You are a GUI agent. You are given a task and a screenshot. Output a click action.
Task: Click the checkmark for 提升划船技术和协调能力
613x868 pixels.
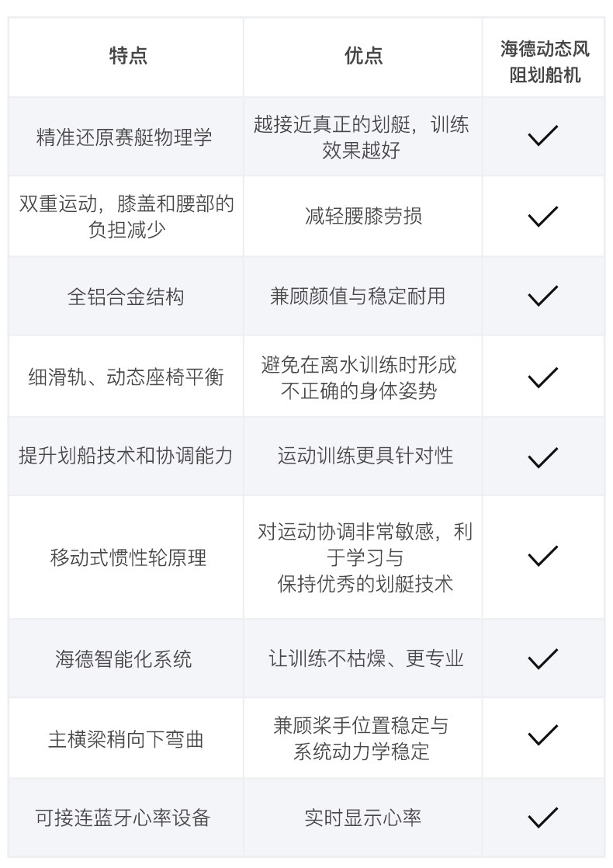[x=542, y=457]
